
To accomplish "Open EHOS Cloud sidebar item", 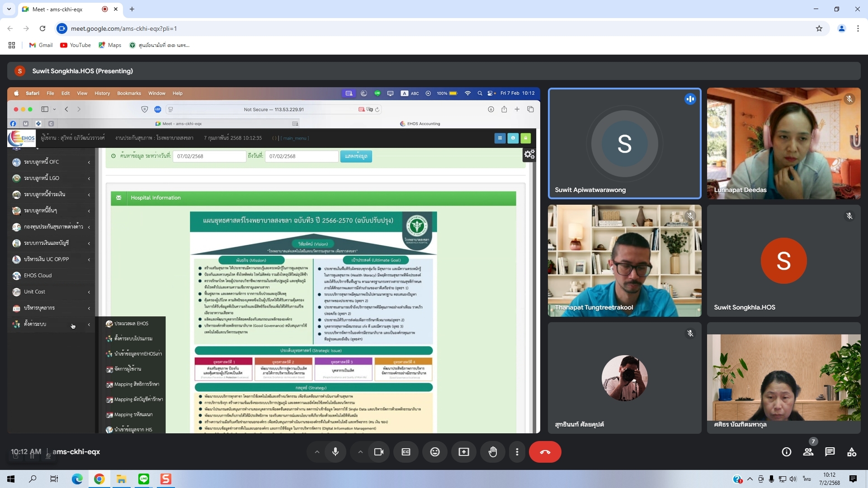I will tap(52, 276).
